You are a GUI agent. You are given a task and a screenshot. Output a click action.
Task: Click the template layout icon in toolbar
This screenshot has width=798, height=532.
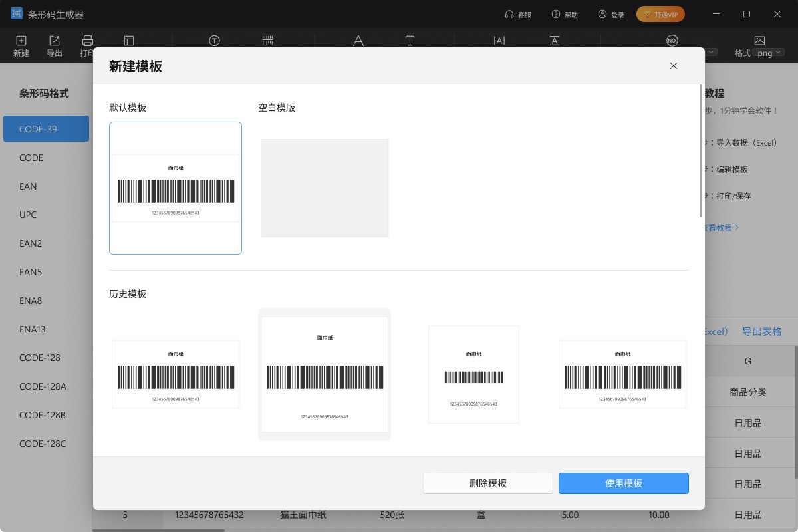click(x=129, y=41)
